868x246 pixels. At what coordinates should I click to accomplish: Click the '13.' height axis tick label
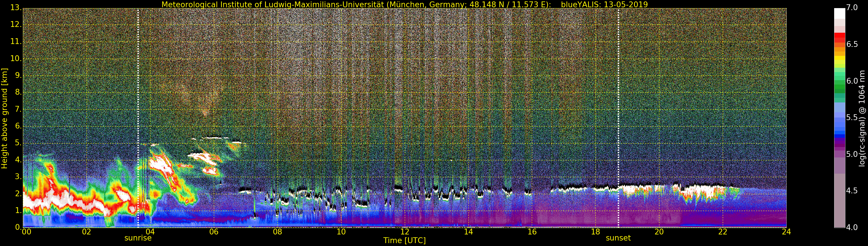click(x=16, y=8)
